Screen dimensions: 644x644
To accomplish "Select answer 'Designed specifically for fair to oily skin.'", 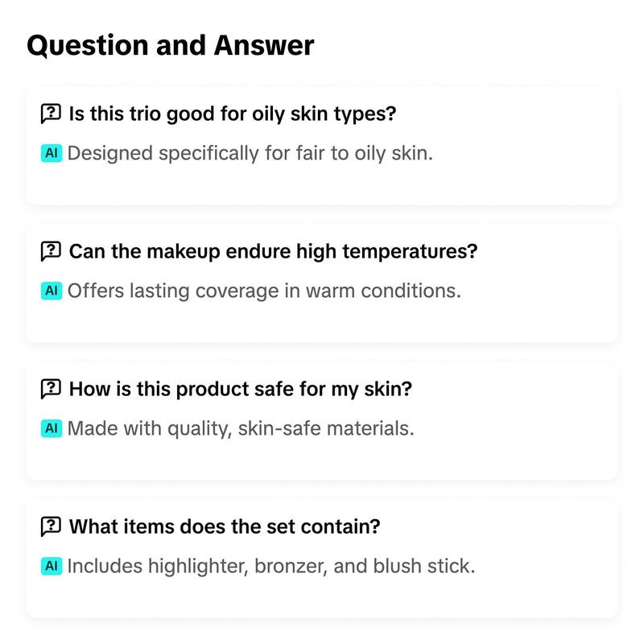I will 250,153.
